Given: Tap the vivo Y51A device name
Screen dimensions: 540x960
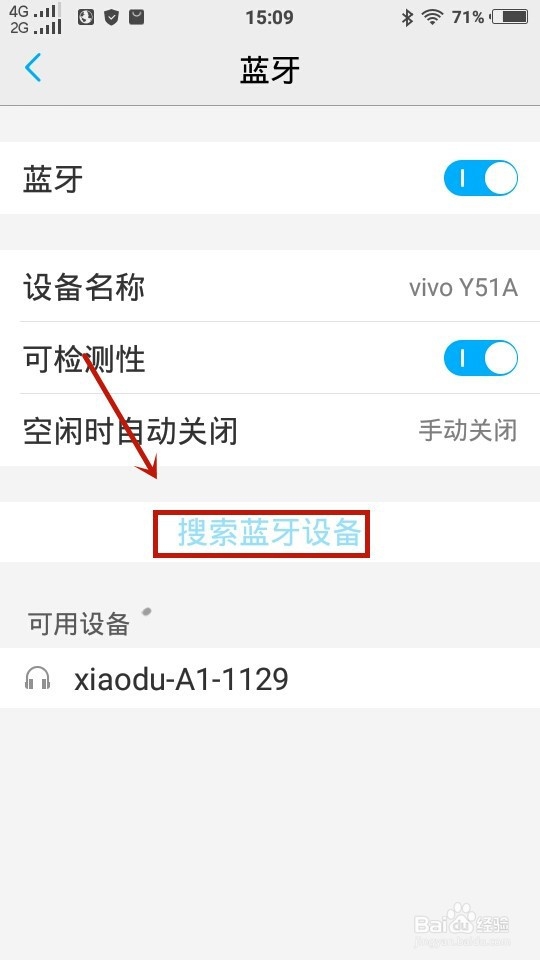Looking at the screenshot, I should (x=463, y=287).
